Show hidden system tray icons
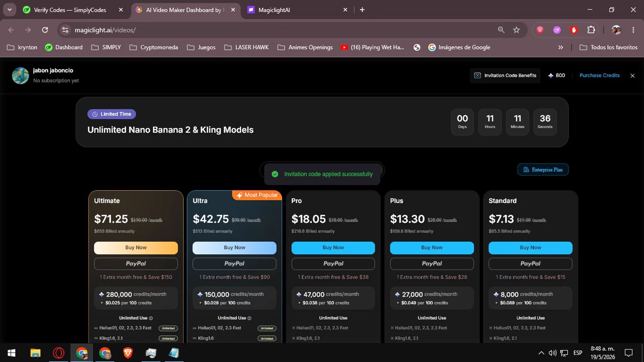 pyautogui.click(x=541, y=353)
